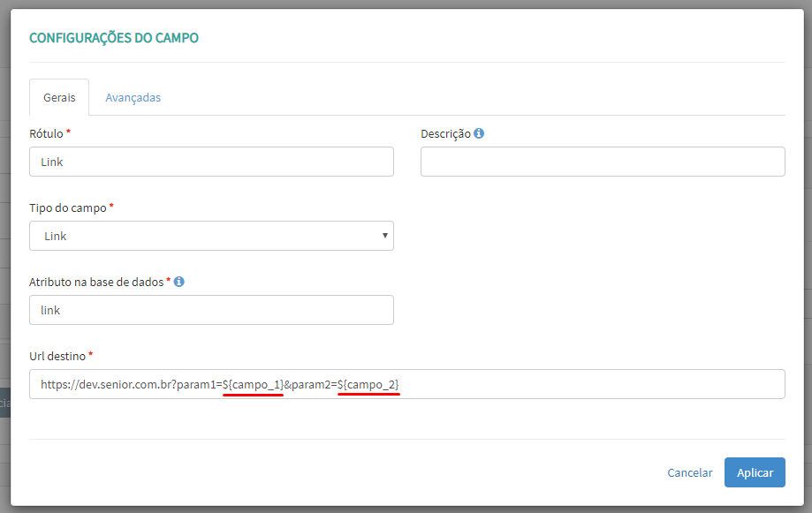
Task: Open the Tipo do campo dropdown
Action: coord(211,236)
